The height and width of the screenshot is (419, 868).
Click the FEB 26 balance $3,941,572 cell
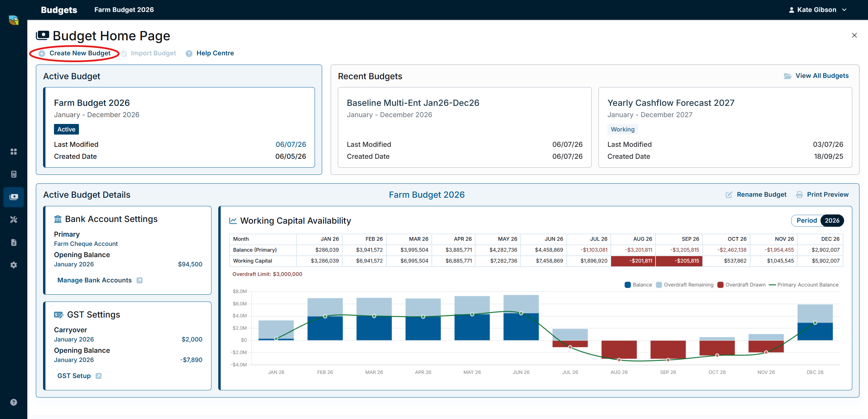tap(364, 250)
